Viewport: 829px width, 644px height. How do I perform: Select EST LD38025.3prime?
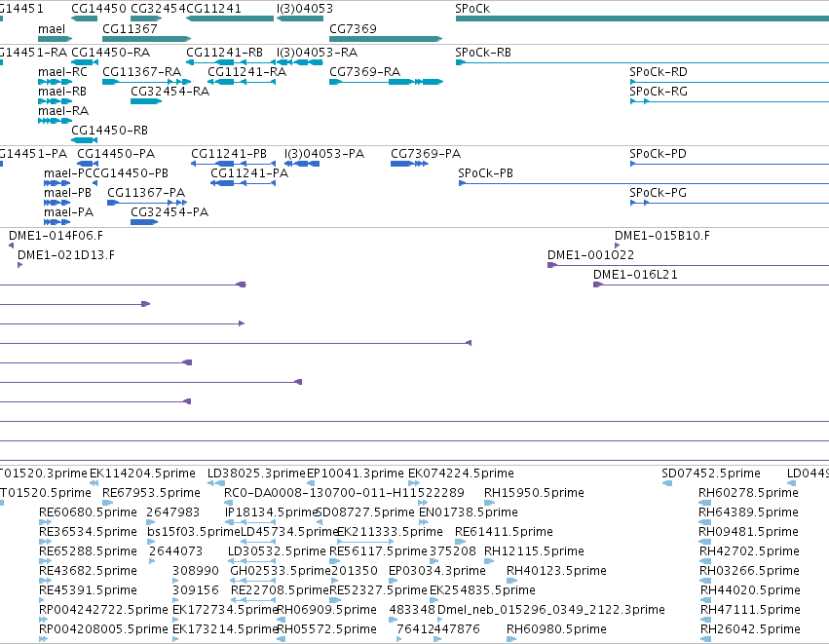point(256,474)
